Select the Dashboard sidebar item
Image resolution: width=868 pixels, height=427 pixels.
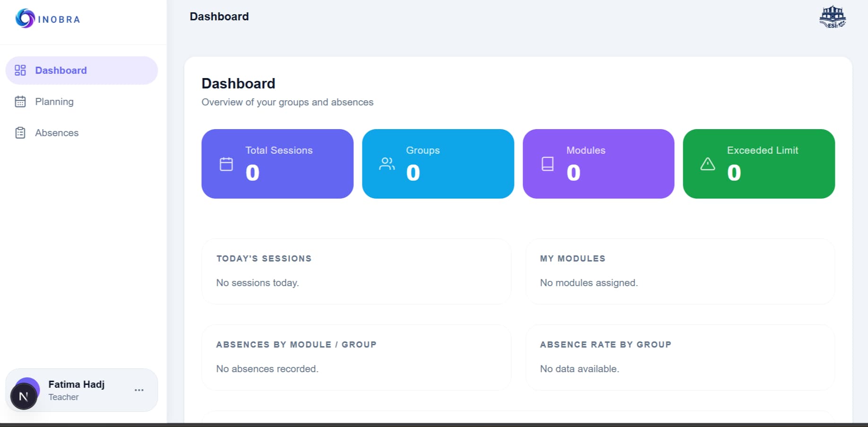pos(81,70)
